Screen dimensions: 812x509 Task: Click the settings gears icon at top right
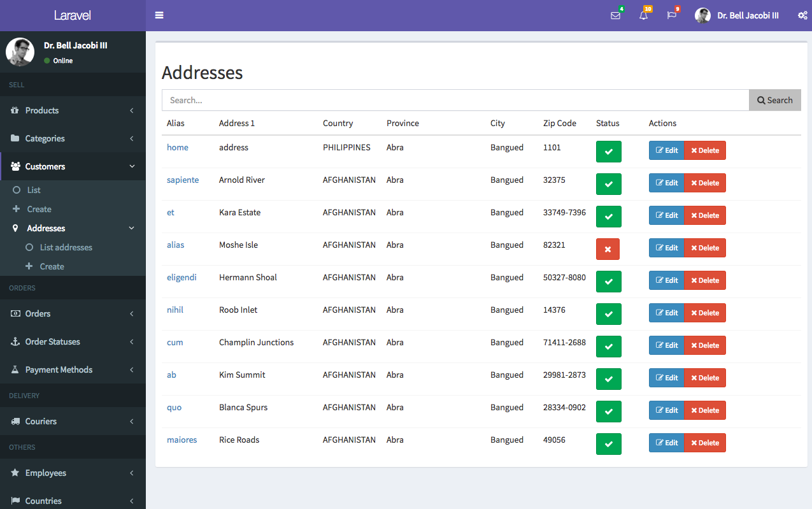point(802,15)
